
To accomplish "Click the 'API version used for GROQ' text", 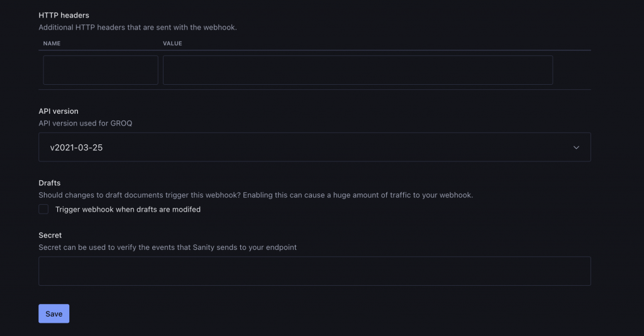I will pos(85,123).
